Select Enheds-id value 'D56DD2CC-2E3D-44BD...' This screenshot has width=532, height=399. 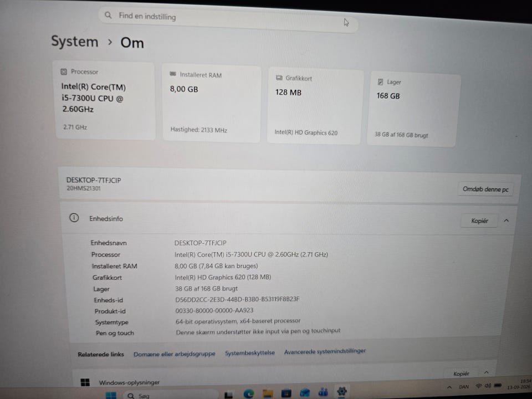(x=237, y=299)
